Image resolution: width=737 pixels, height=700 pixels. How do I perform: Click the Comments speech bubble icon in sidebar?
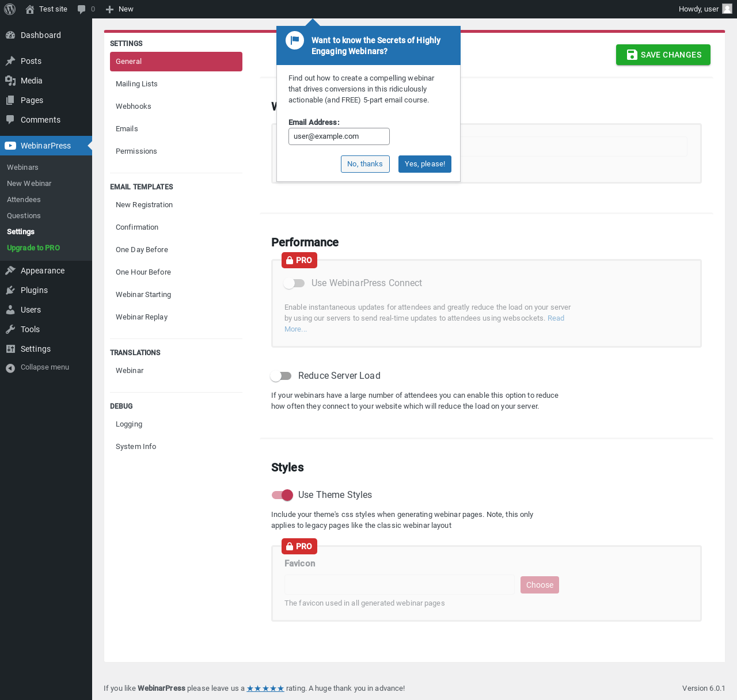click(10, 120)
